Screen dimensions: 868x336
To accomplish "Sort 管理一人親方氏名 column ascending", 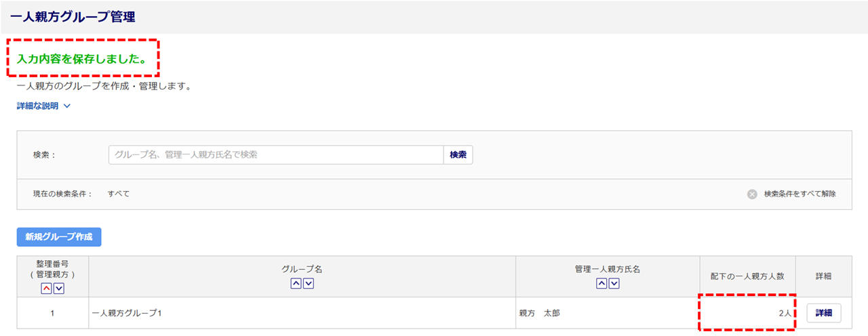I will tap(601, 283).
